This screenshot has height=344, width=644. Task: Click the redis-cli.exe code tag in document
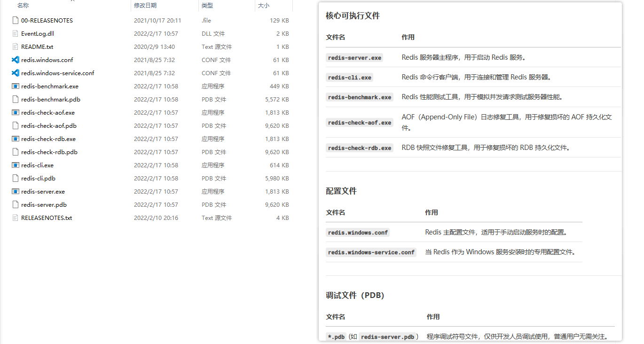tap(350, 77)
